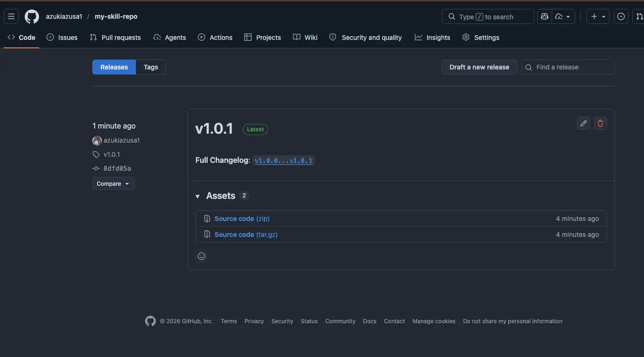644x357 pixels.
Task: Open the v1.0.1 tag link in the sidebar
Action: tap(112, 154)
